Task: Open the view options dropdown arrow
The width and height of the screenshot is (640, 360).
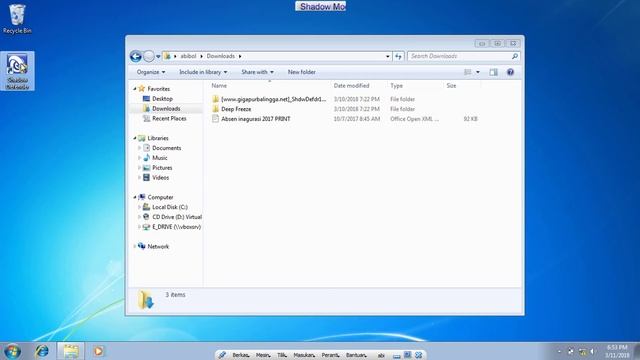Action: coord(478,72)
